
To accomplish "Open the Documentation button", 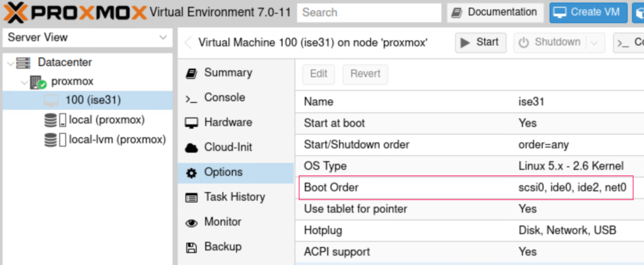I will (x=495, y=13).
